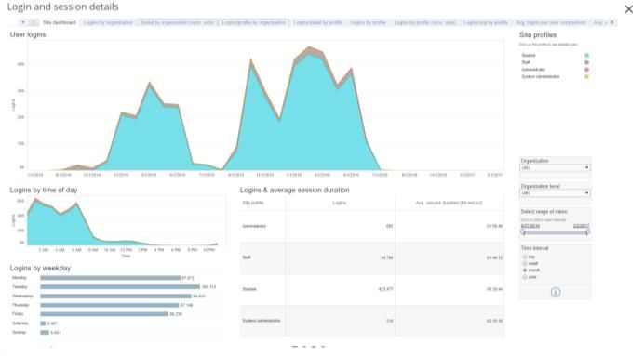The width and height of the screenshot is (644, 356).
Task: Select the System administrator table row
Action: coord(372,321)
